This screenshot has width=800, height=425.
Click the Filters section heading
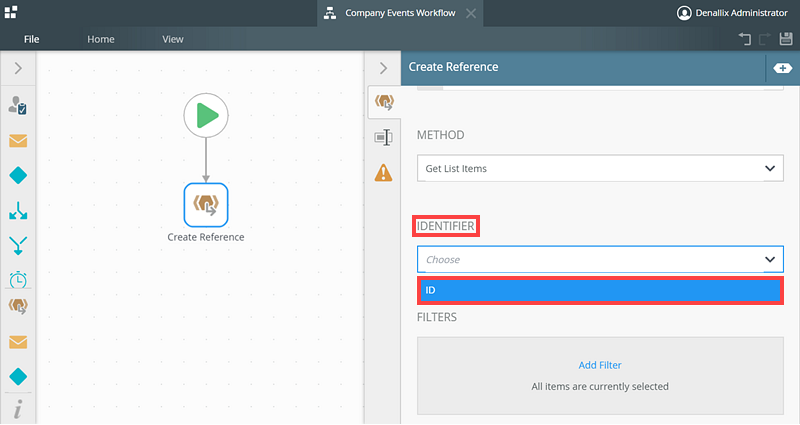[437, 317]
